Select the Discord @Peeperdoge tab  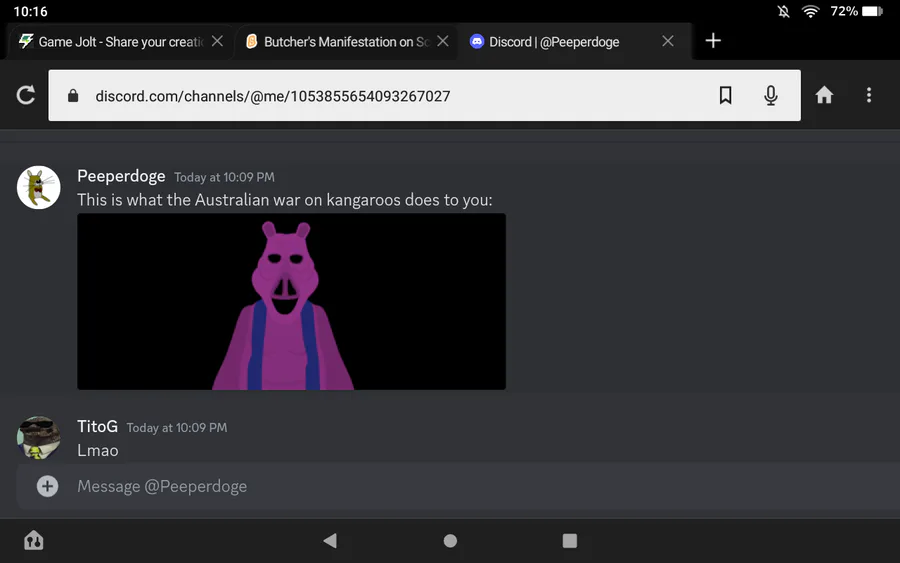pyautogui.click(x=574, y=42)
